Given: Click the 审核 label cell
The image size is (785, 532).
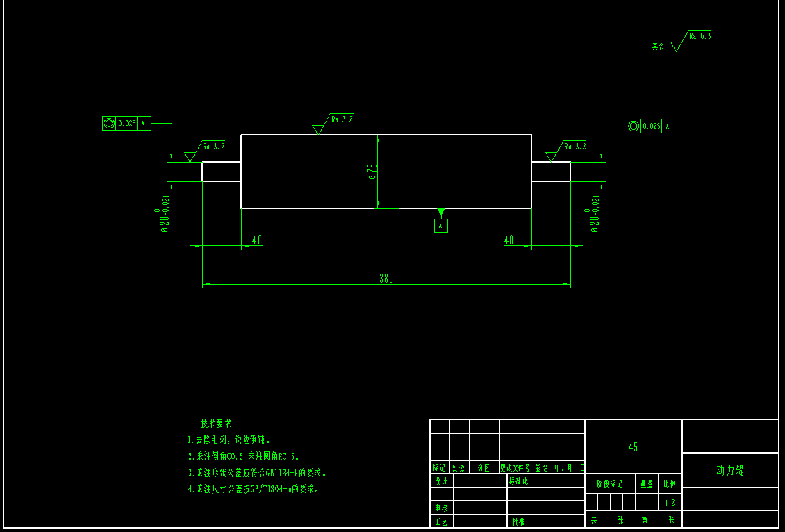Looking at the screenshot, I should point(442,508).
